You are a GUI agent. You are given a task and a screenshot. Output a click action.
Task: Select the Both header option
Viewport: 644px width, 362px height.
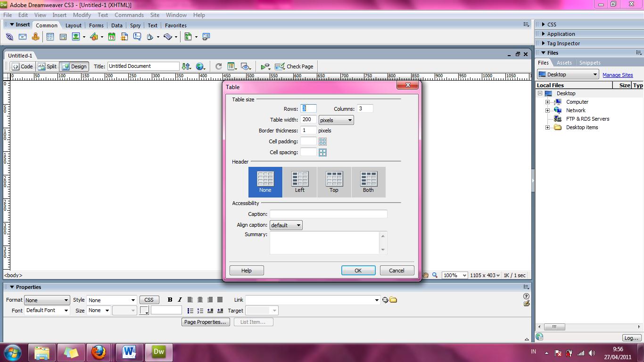(368, 182)
